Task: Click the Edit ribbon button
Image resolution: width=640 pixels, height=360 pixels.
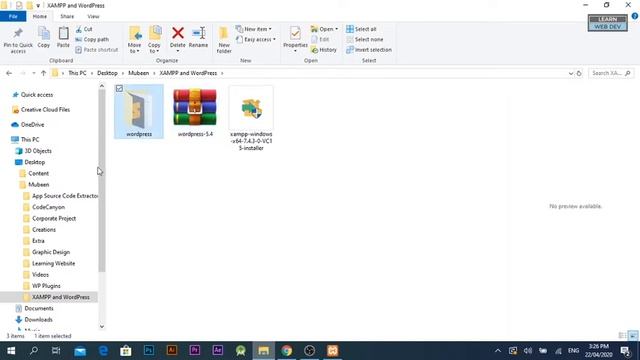Action: [x=320, y=39]
